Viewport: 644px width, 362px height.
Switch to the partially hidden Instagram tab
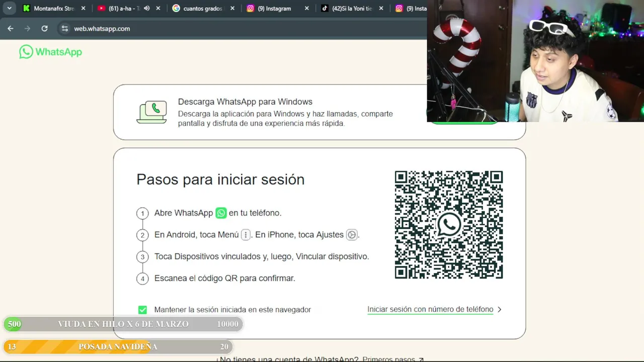click(x=410, y=8)
